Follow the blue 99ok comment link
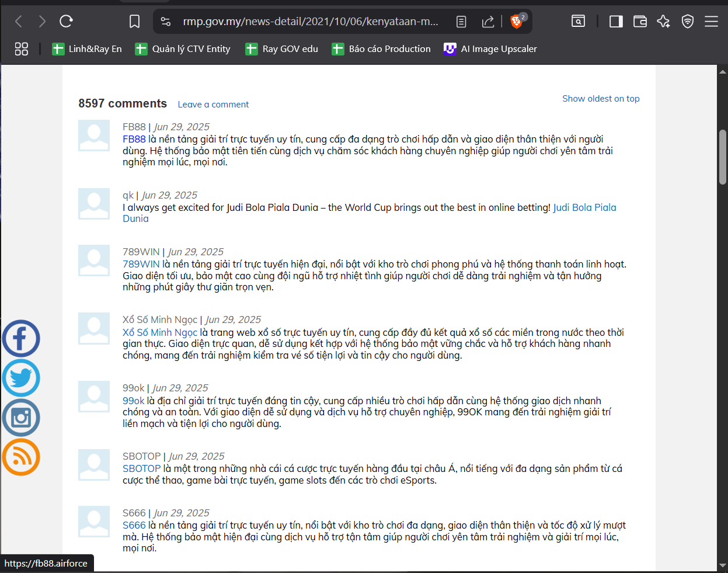Viewport: 728px width, 573px height. tap(134, 401)
